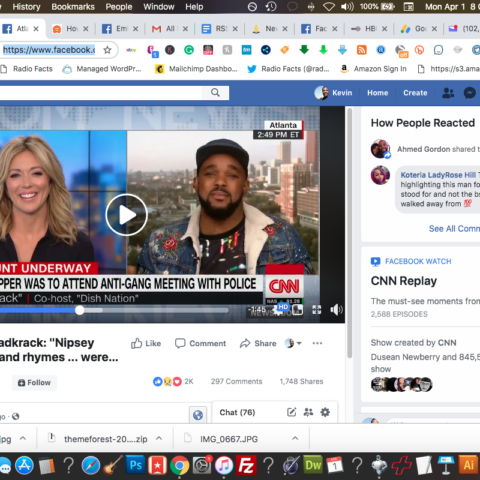480x480 pixels.
Task: Focus the Facebook search field
Action: click(x=100, y=93)
